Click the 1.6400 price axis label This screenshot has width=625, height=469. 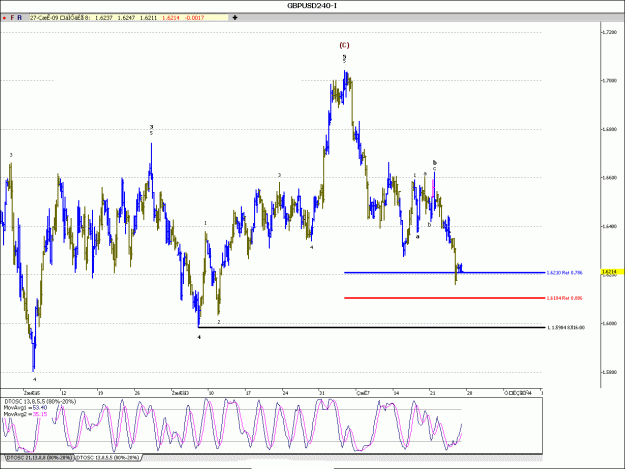click(x=610, y=226)
